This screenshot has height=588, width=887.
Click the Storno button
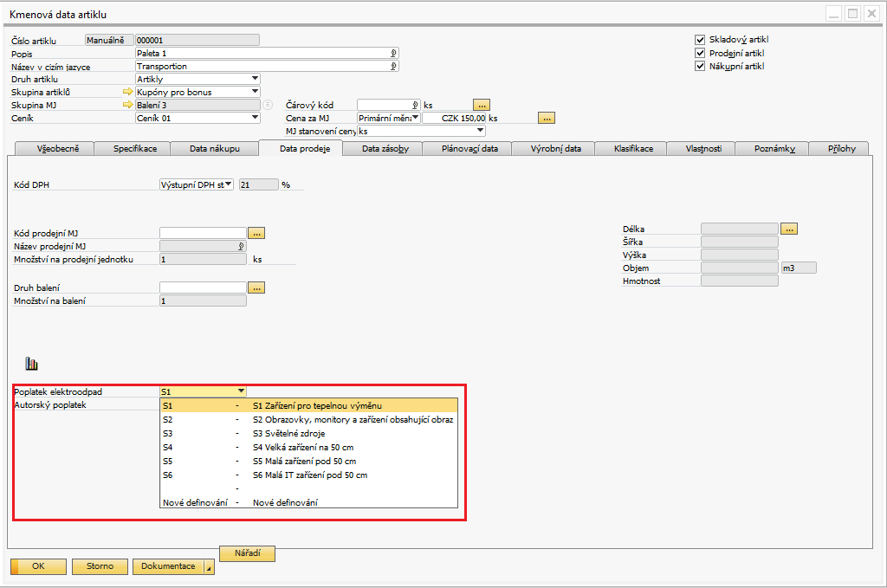[x=100, y=566]
